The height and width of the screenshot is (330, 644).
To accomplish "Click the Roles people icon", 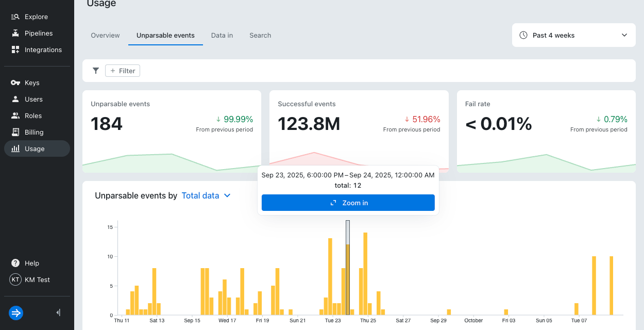I will tap(15, 116).
